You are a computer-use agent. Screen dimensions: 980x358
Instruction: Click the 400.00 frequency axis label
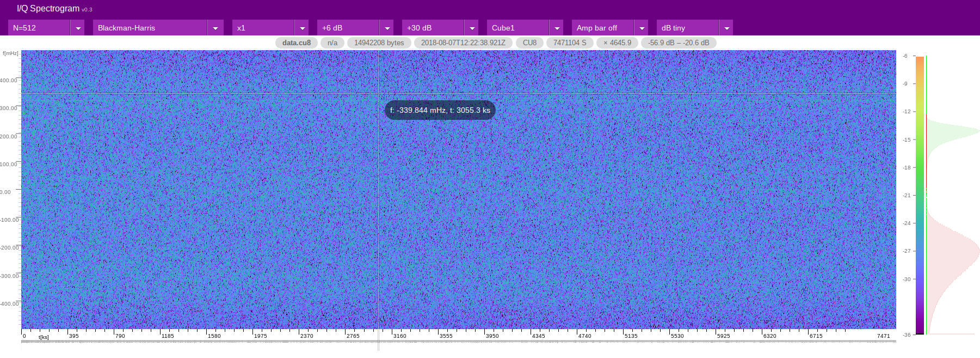[9, 80]
